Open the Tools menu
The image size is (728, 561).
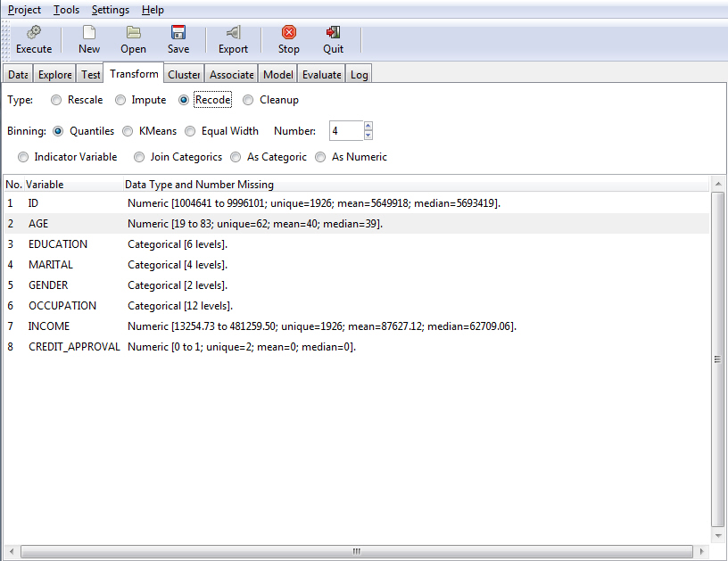(66, 10)
